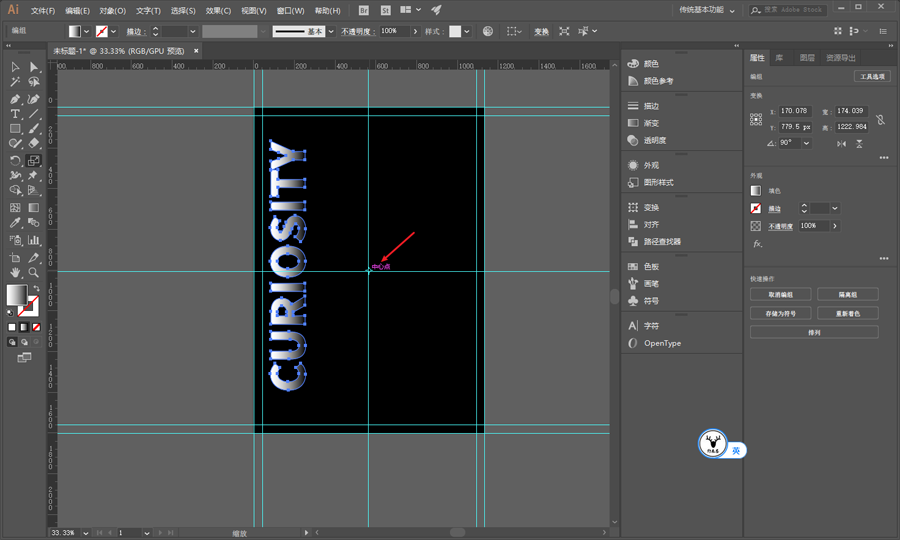Click the 取消编组 (Ungroup) button

coord(780,295)
